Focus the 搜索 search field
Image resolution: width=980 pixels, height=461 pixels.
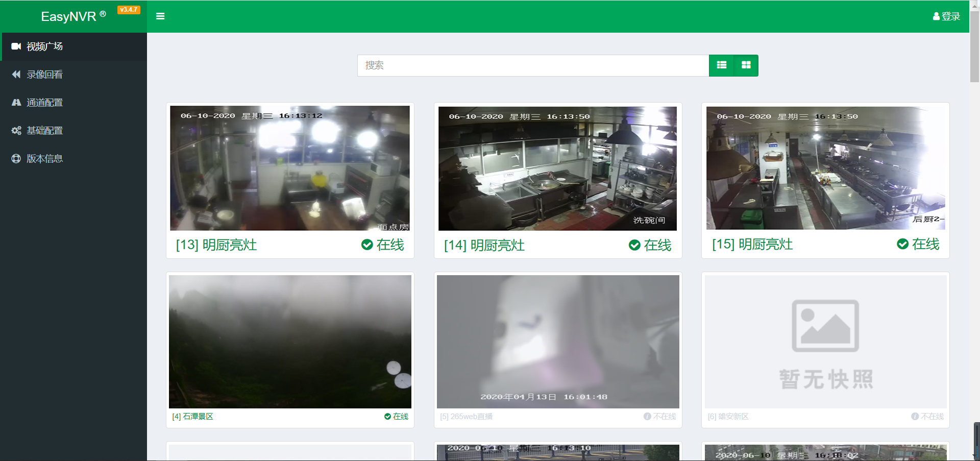533,65
